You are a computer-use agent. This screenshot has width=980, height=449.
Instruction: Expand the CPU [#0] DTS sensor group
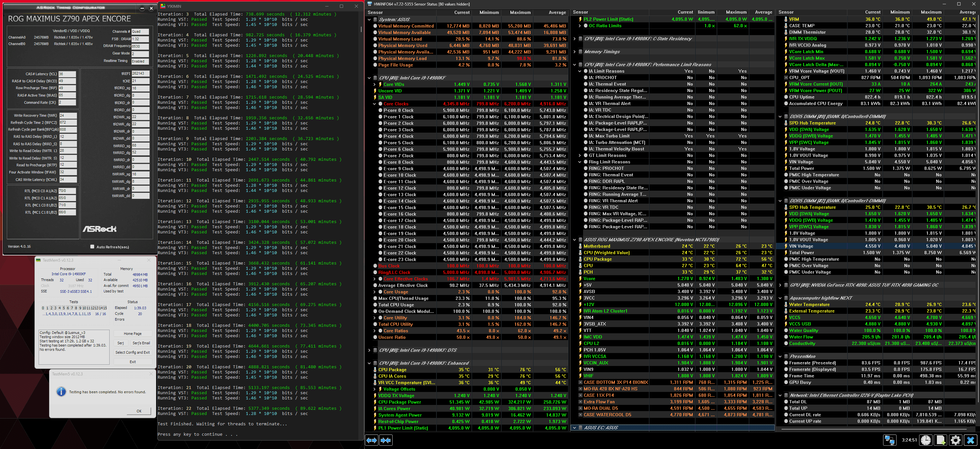tap(369, 350)
